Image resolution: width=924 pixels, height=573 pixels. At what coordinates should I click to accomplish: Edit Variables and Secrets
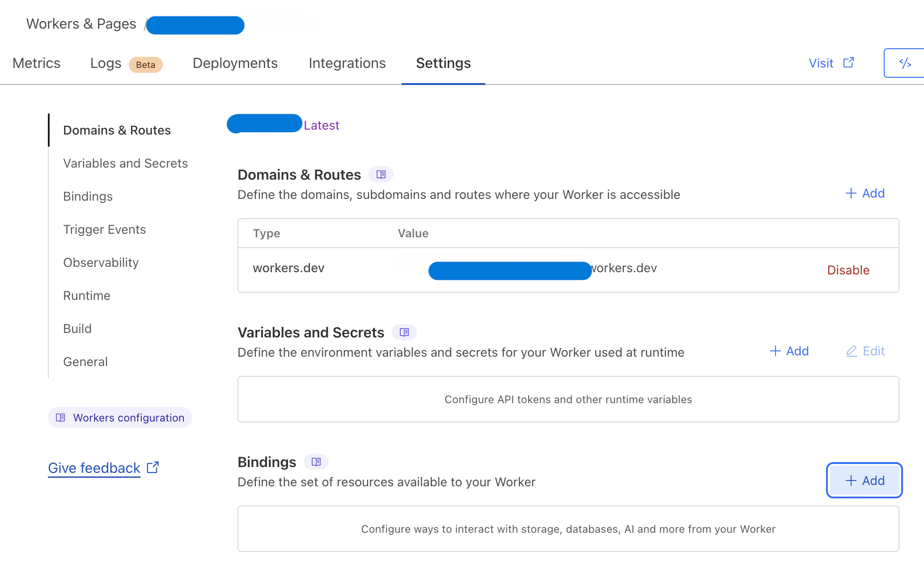coord(865,351)
